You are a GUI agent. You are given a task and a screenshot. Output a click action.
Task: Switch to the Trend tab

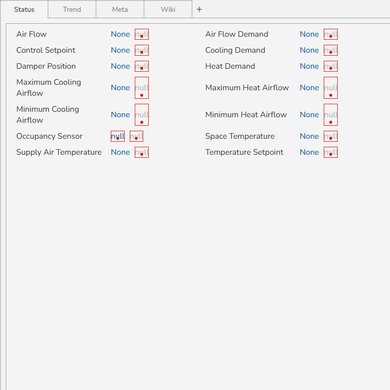72,9
